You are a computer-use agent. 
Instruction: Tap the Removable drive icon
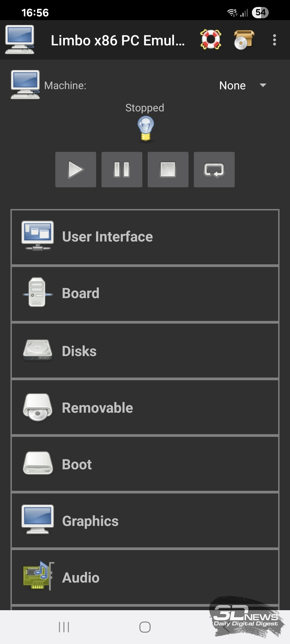tap(38, 407)
